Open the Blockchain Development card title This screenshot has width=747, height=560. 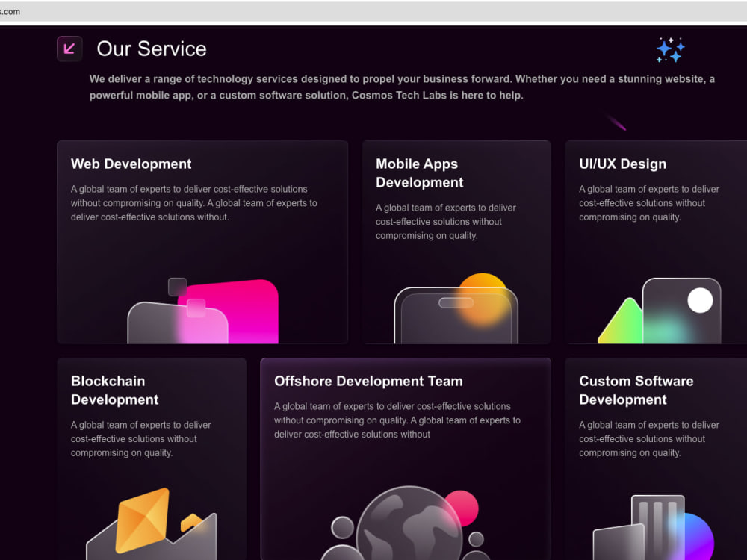coord(114,390)
